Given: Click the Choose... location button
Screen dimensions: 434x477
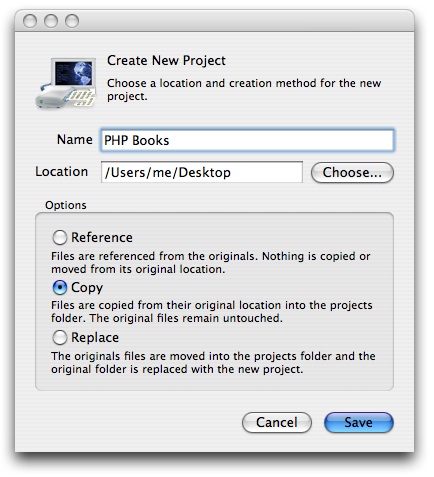Looking at the screenshot, I should [352, 172].
